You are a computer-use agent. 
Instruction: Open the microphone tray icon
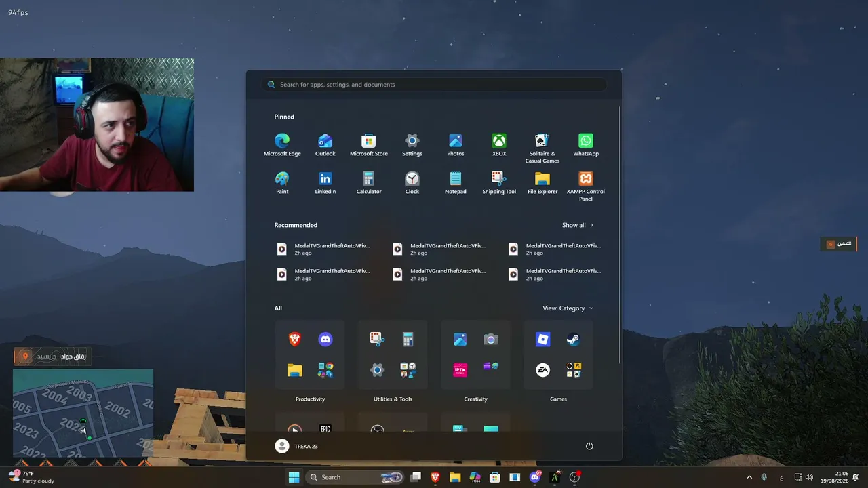764,477
